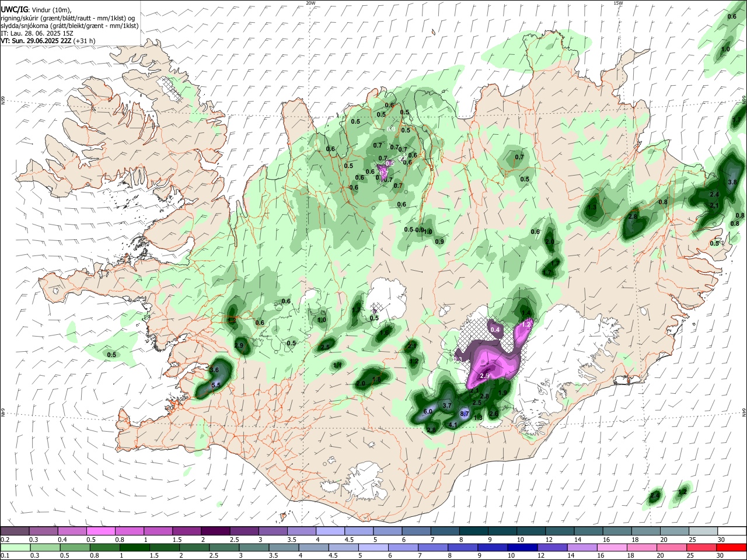Select the 2.0 value in the eastern interior
Screen dimensions: 747x560
pyautogui.click(x=549, y=242)
